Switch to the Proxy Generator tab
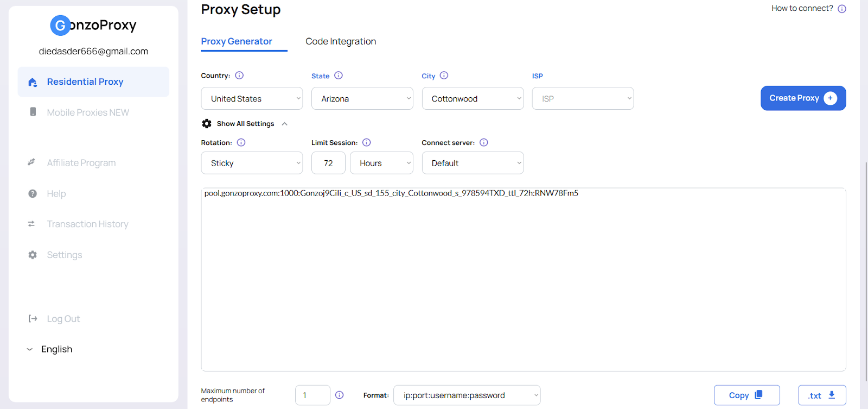The width and height of the screenshot is (868, 409). pyautogui.click(x=237, y=41)
